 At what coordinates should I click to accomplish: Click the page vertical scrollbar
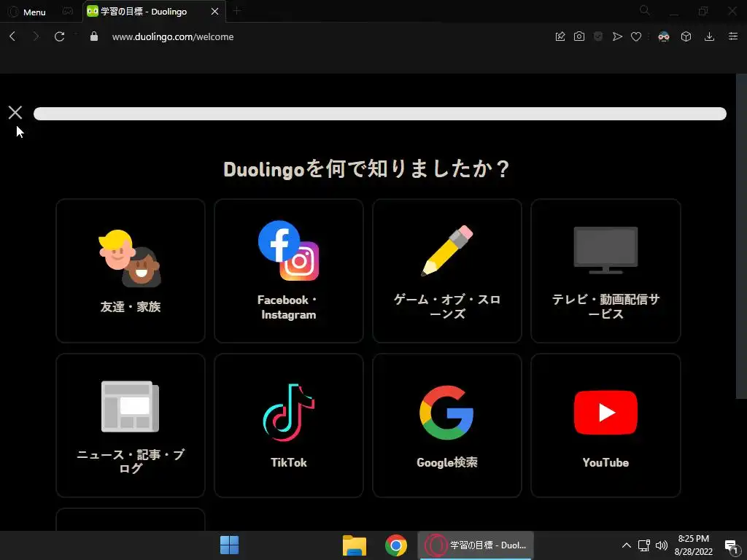741,236
